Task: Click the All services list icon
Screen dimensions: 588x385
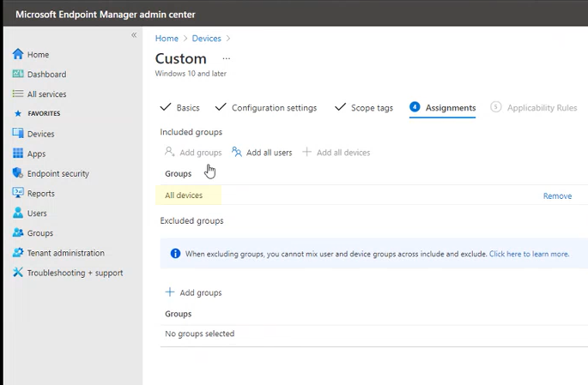Action: tap(18, 94)
